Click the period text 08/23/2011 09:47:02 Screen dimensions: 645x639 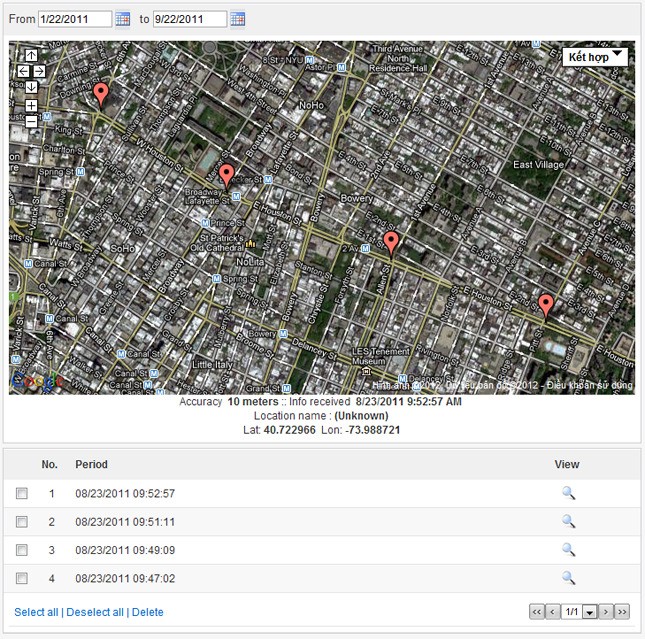[125, 578]
